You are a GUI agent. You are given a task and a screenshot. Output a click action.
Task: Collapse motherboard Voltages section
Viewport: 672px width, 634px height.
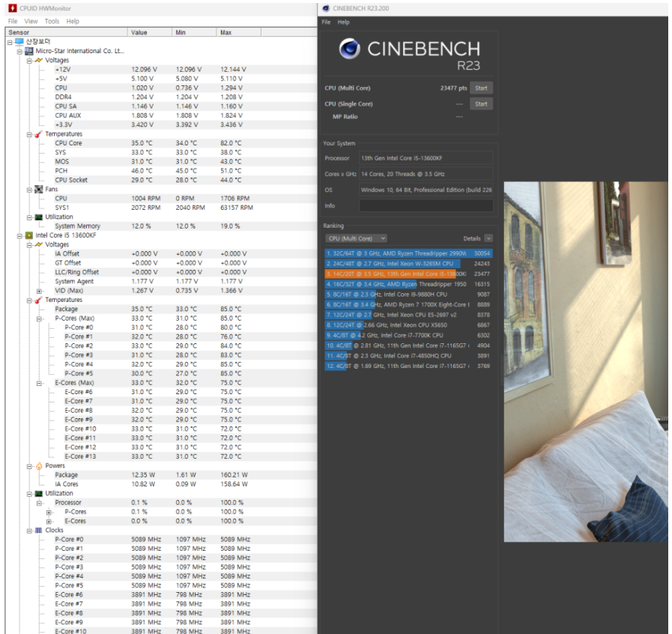click(29, 61)
